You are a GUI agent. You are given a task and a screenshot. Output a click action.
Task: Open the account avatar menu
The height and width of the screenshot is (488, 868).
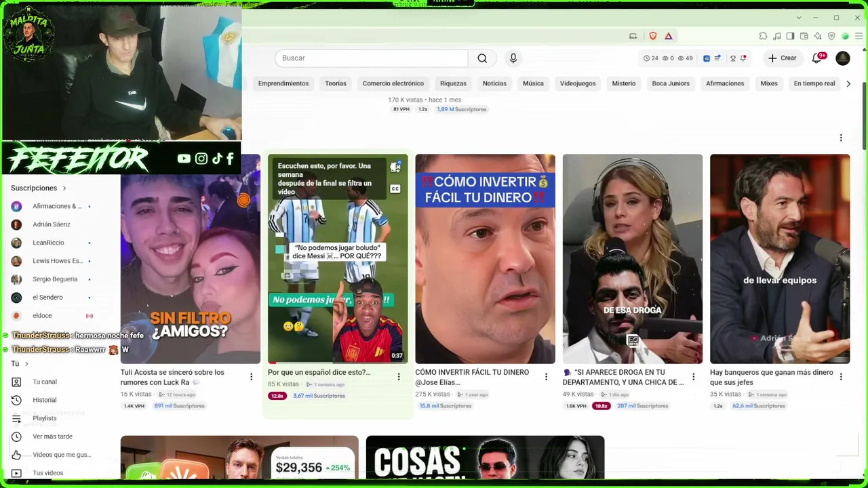point(843,58)
